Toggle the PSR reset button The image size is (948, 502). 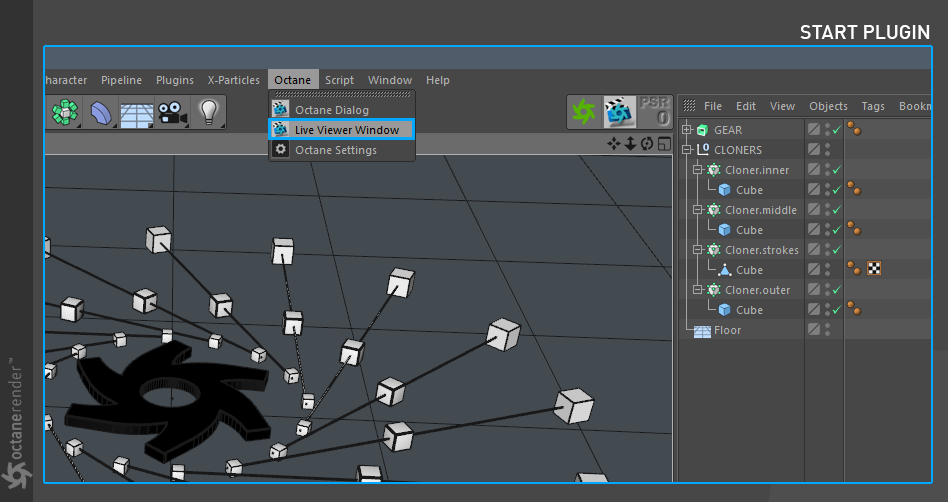coord(654,112)
